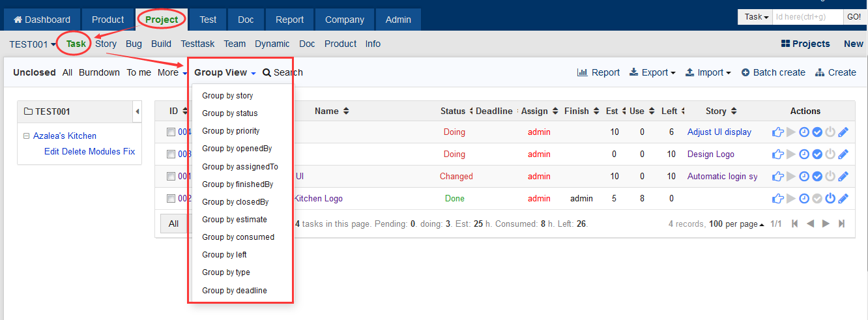
Task: Tick the checkbox for task 004
Action: point(171,132)
